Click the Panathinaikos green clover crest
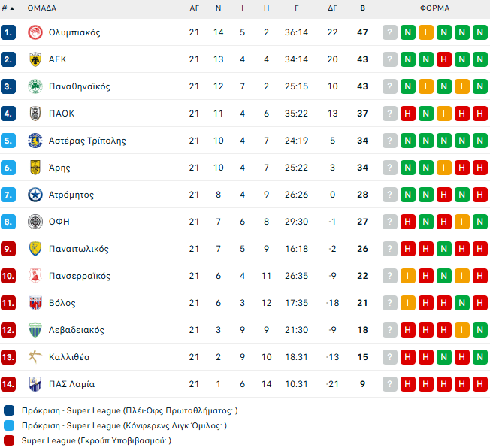490x448 pixels. pyautogui.click(x=34, y=86)
